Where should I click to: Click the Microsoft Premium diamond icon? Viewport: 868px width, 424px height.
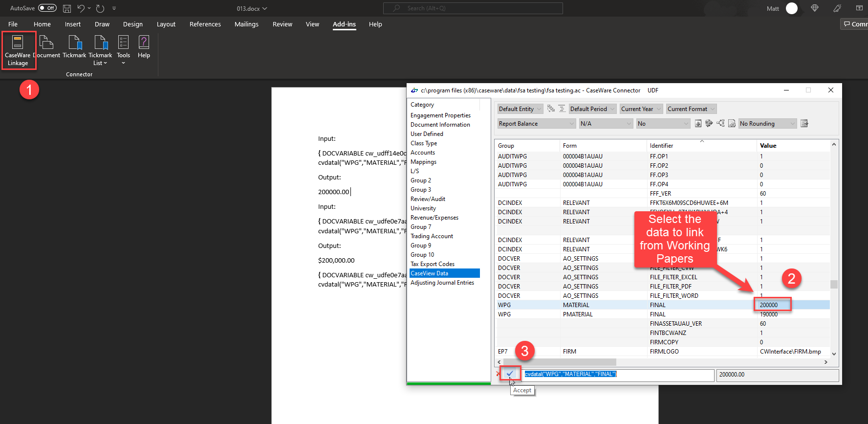pyautogui.click(x=814, y=8)
